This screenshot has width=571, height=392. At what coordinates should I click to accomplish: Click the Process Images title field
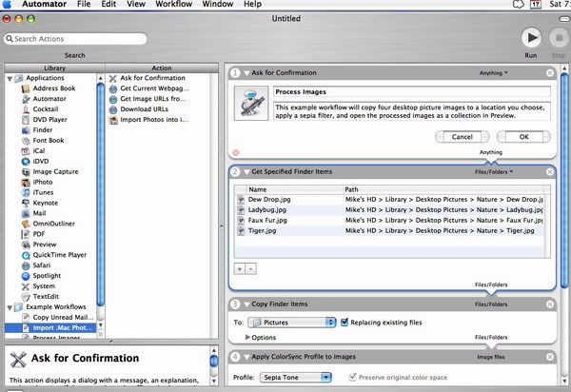point(412,91)
